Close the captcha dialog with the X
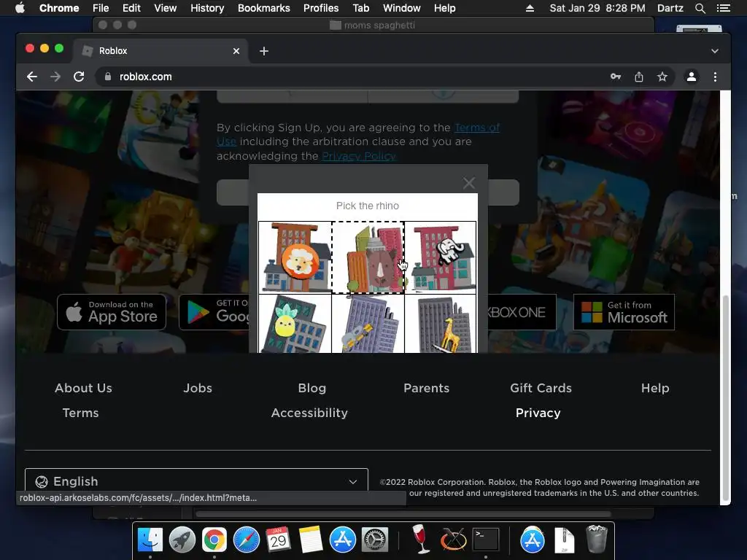The image size is (747, 560). click(469, 183)
